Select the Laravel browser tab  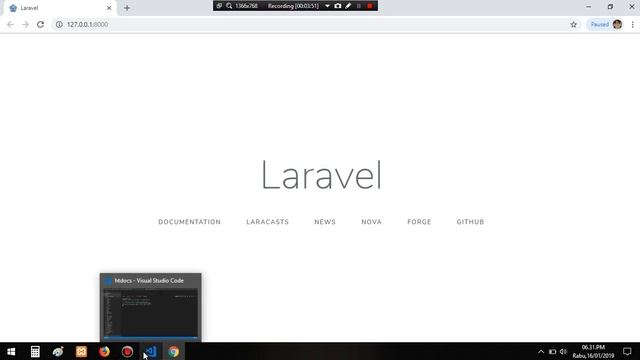click(60, 8)
